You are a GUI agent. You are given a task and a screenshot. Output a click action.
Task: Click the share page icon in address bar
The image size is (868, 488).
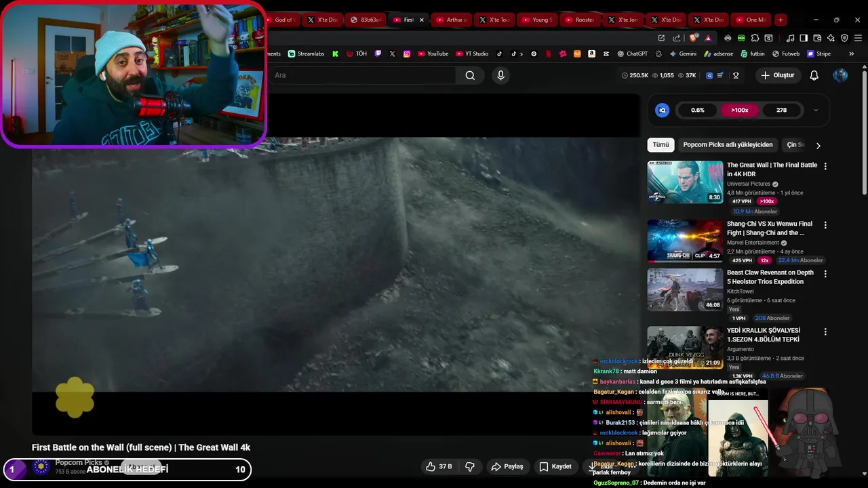coord(677,38)
